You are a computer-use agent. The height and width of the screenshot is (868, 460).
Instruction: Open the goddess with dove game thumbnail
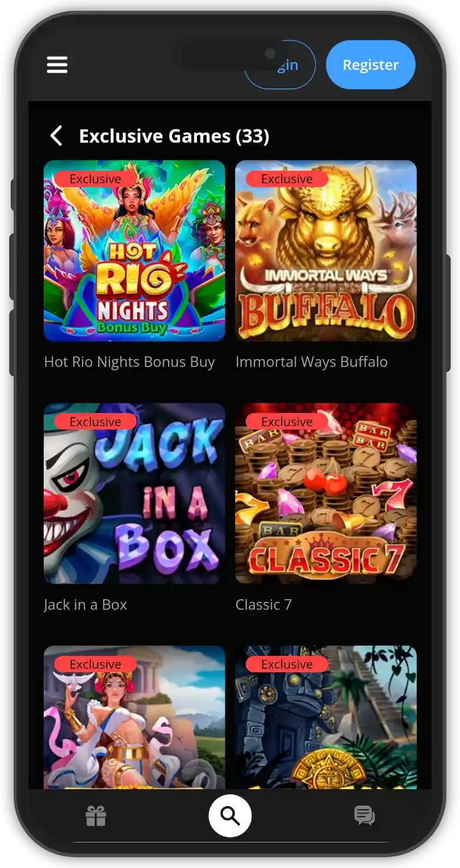pos(135,717)
